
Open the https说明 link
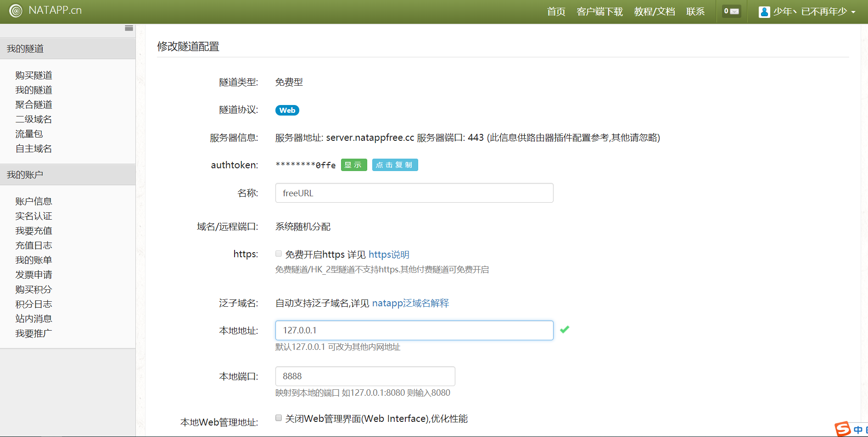389,254
